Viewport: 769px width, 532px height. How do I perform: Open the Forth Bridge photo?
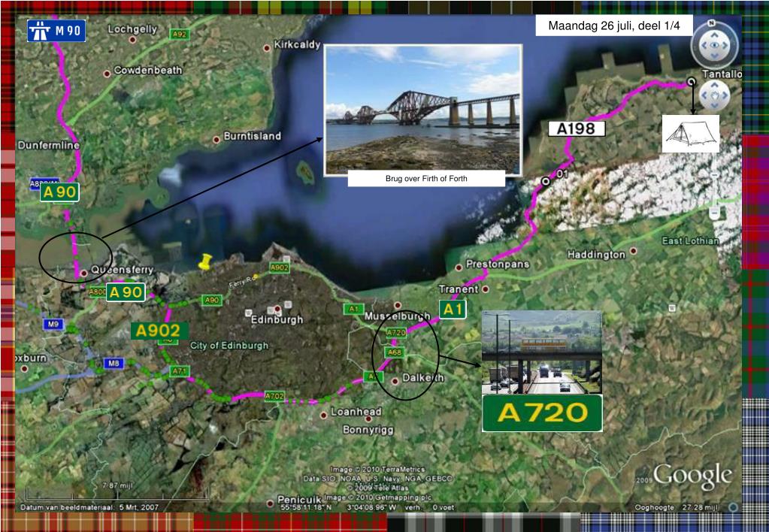pos(422,110)
